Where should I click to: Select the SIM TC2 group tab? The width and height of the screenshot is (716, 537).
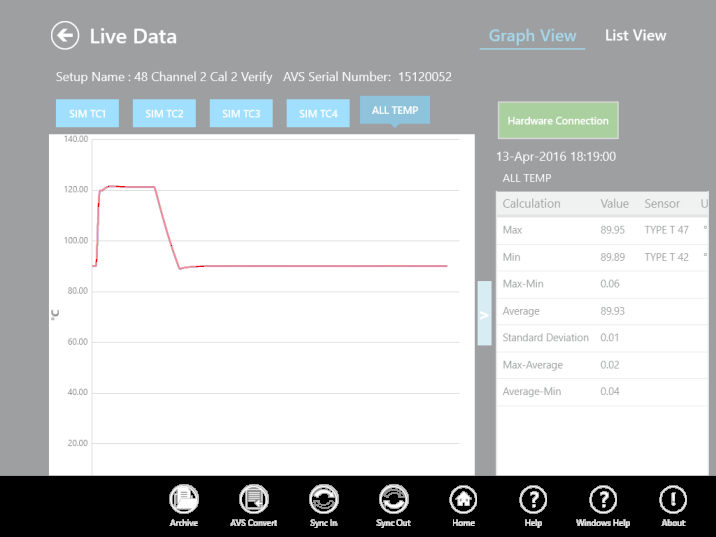[164, 113]
